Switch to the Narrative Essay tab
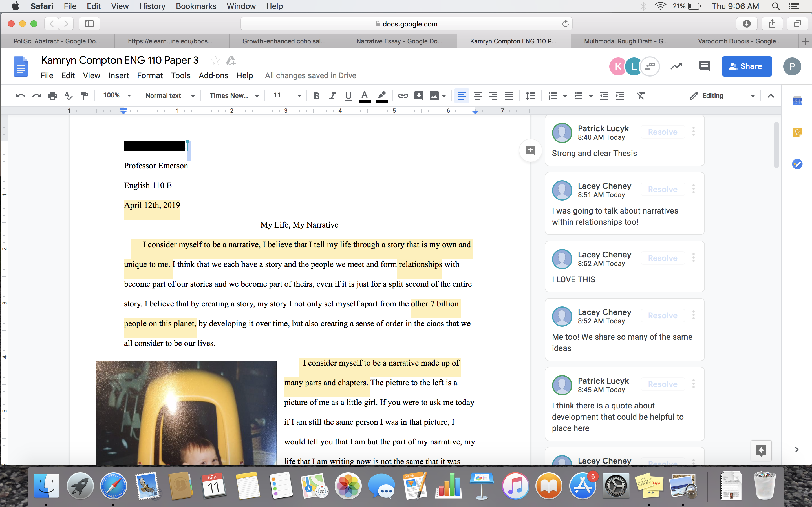This screenshot has height=507, width=812. click(x=399, y=41)
